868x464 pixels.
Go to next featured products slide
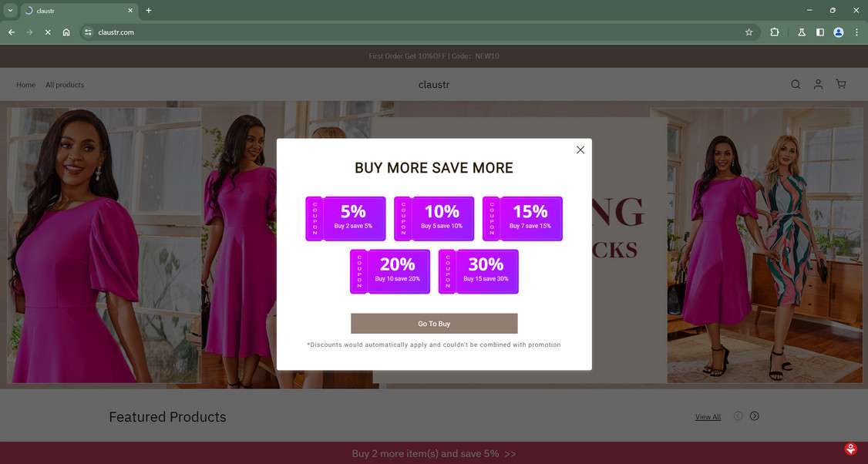coord(755,416)
